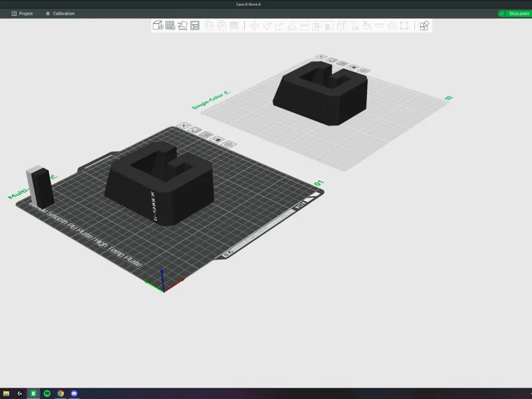The width and height of the screenshot is (532, 399).
Task: Open Discord from the taskbar
Action: point(74,394)
